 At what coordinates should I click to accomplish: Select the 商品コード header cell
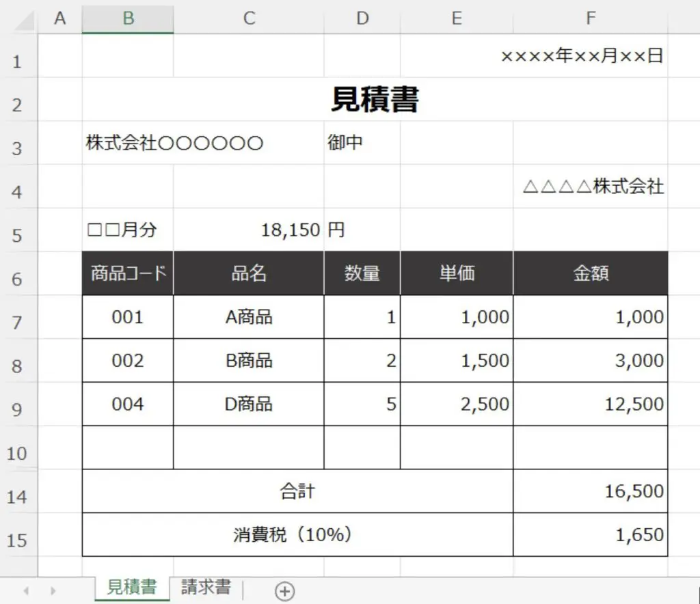128,273
